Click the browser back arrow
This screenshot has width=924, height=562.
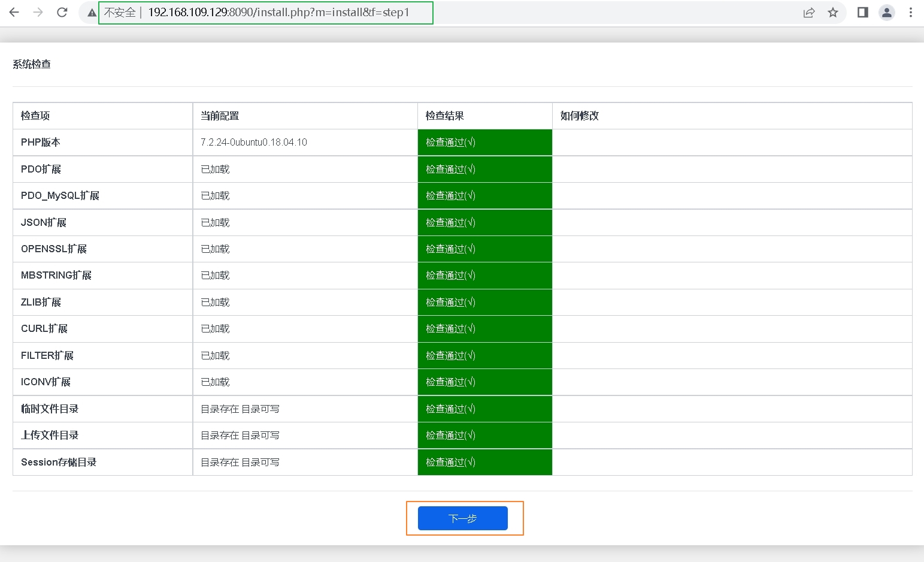click(14, 12)
